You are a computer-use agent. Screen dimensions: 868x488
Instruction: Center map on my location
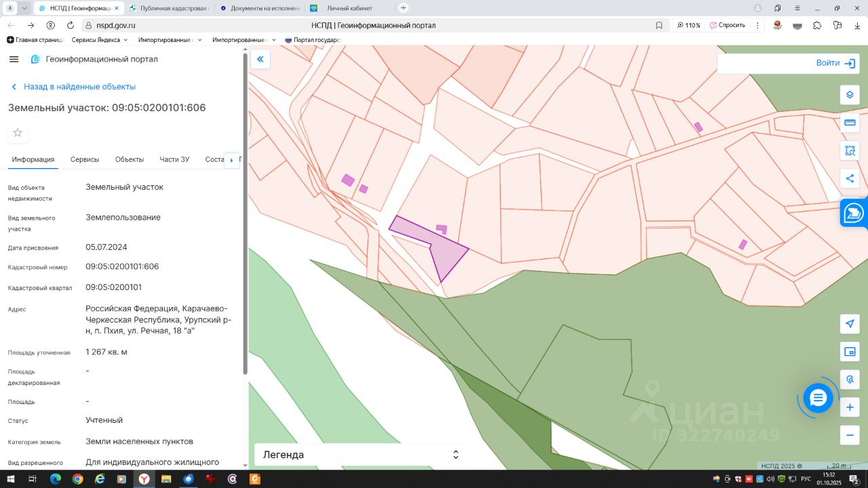click(x=850, y=324)
